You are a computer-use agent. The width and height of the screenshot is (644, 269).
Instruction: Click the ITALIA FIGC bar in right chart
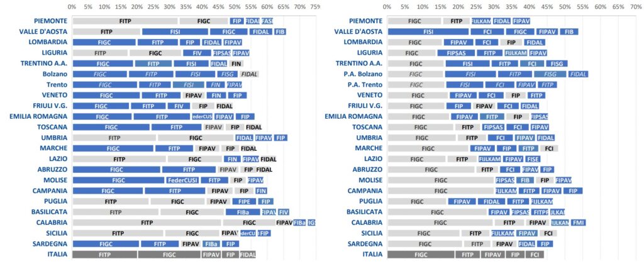[x=421, y=255]
